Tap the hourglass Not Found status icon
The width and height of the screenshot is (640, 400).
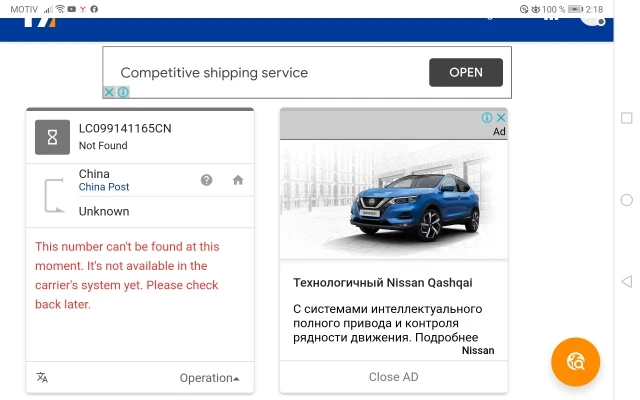(x=52, y=137)
